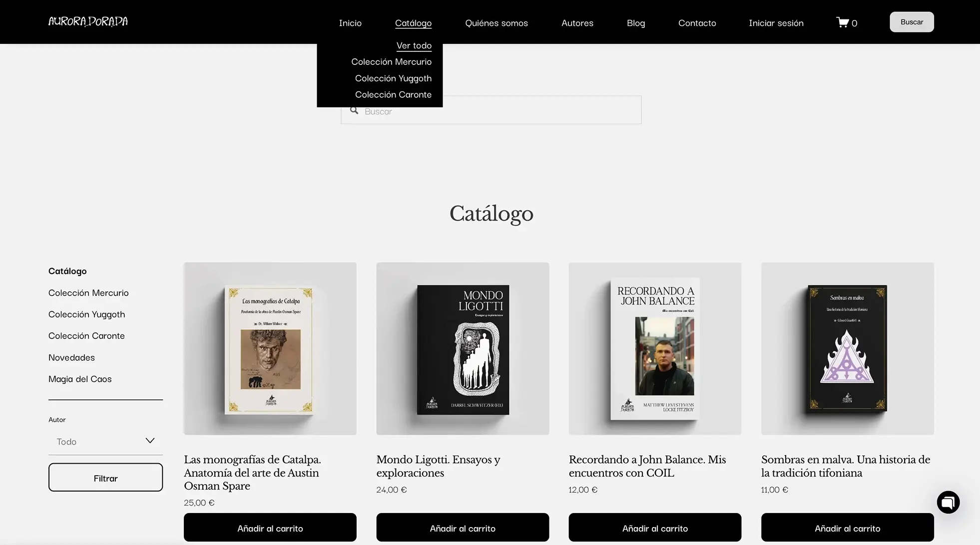Click Catálogo heading in sidebar
Image resolution: width=980 pixels, height=545 pixels.
(x=67, y=271)
